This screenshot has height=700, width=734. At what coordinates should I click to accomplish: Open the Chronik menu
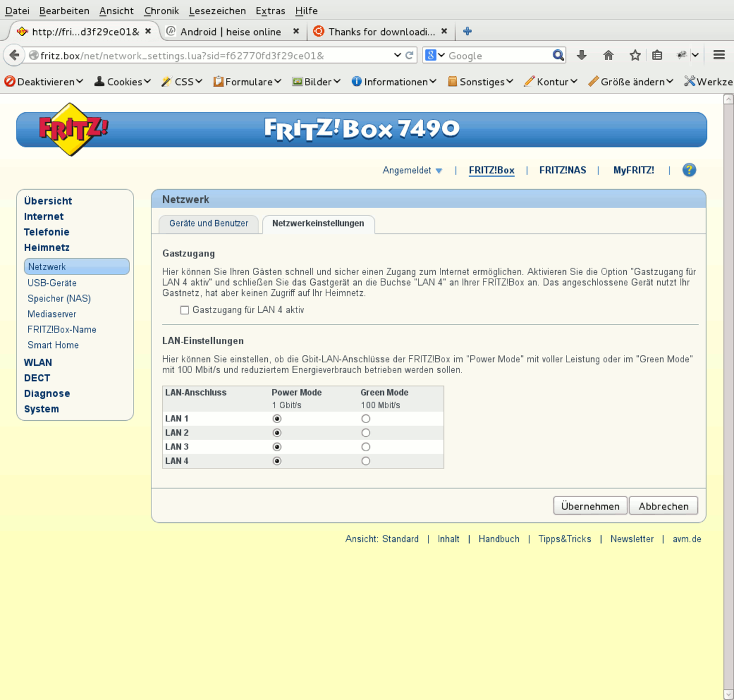pos(162,10)
